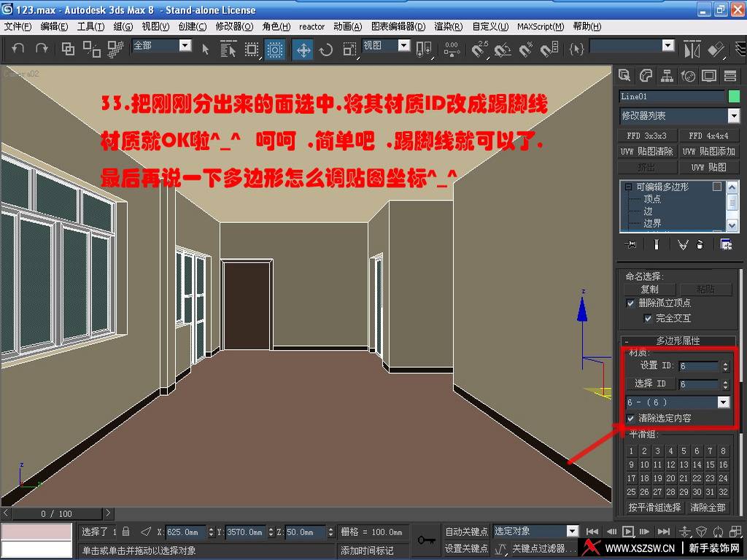
Task: Open the selection filter 全部 dropdown
Action: tap(185, 45)
